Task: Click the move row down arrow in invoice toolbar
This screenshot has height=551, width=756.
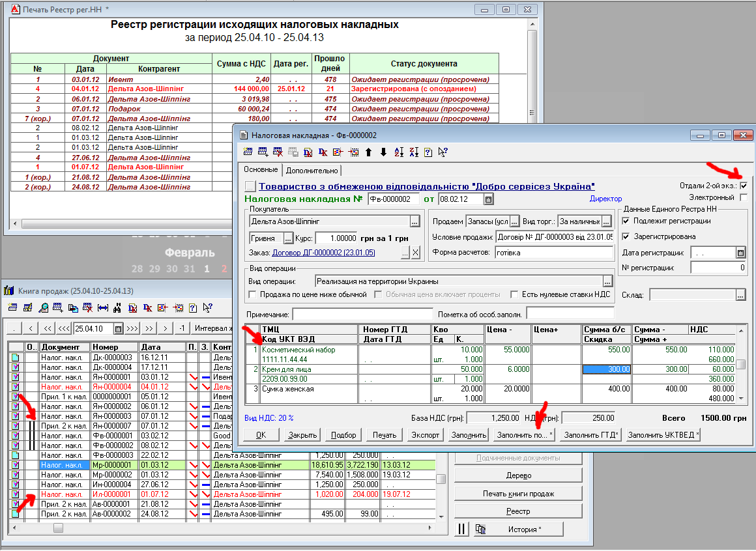Action: click(383, 152)
